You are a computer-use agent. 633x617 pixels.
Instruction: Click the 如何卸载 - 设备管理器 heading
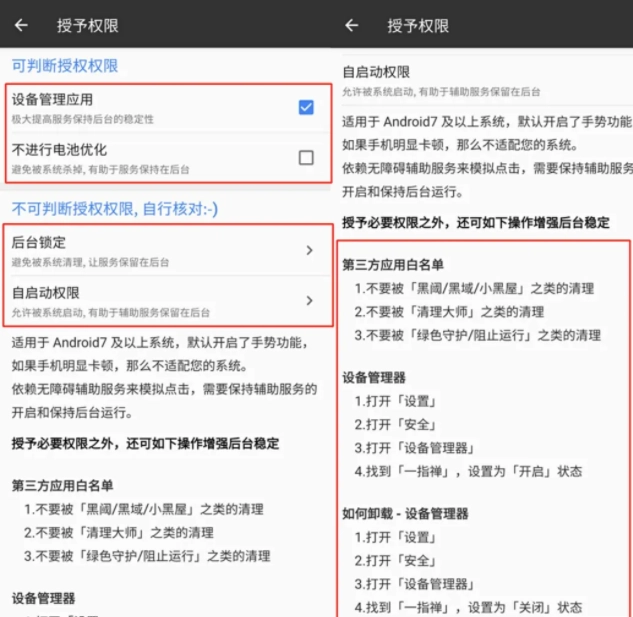click(405, 513)
